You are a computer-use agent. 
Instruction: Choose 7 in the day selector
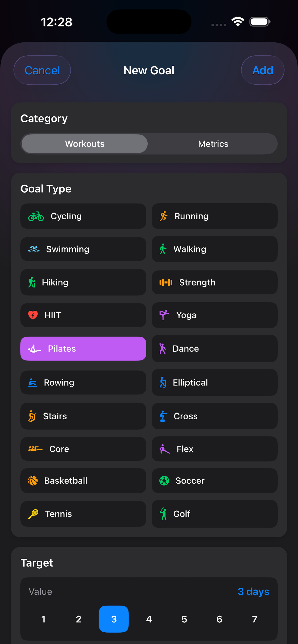coord(254,619)
